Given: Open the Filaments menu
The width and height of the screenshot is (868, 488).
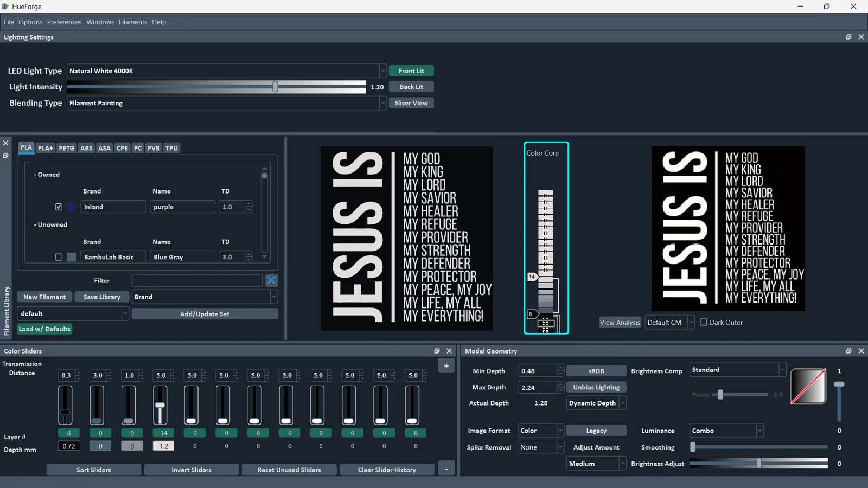Looking at the screenshot, I should point(133,22).
